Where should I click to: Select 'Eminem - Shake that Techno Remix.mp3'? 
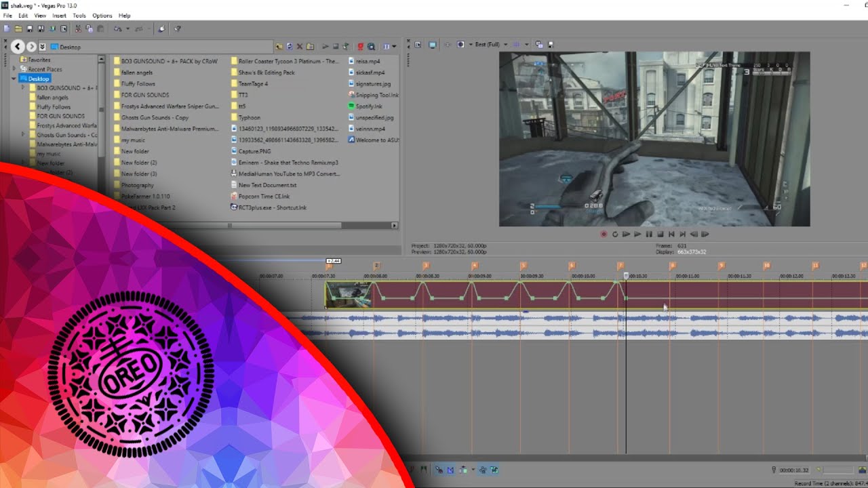click(285, 163)
